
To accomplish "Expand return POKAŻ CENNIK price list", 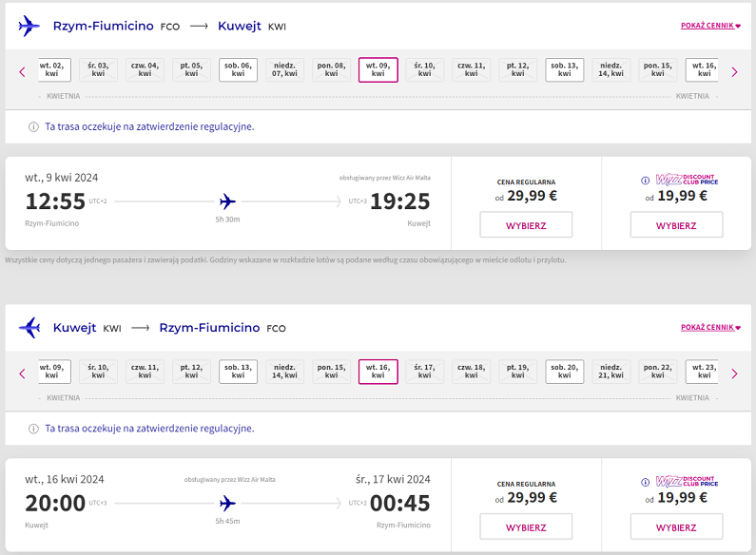I will pos(710,327).
